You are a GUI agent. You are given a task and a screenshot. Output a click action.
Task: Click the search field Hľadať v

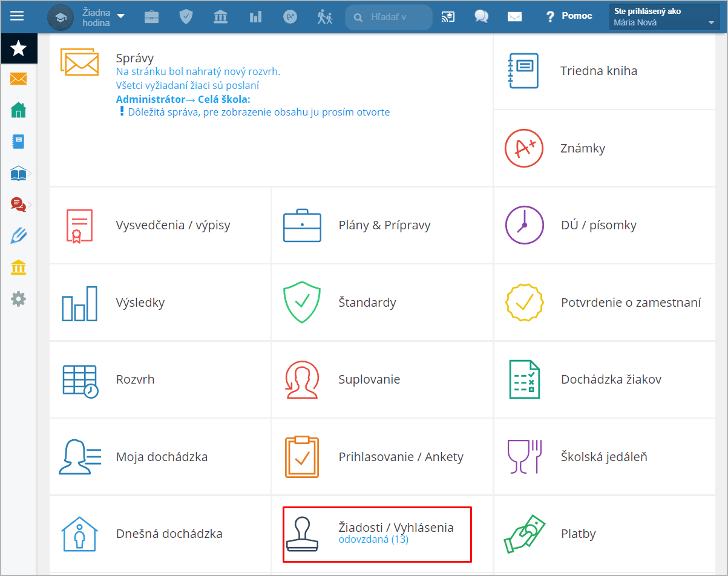pyautogui.click(x=393, y=17)
